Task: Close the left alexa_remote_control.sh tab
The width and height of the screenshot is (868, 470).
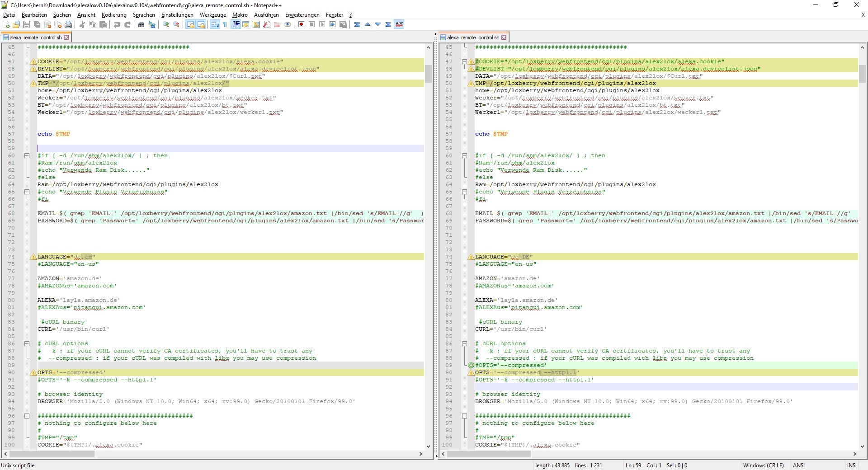Action: 66,38
